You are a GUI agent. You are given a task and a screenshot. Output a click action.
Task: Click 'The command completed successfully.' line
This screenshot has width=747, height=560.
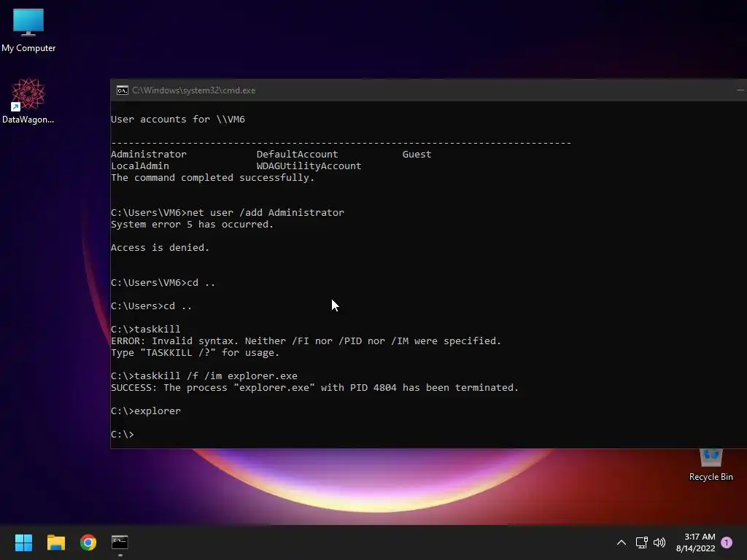(212, 178)
